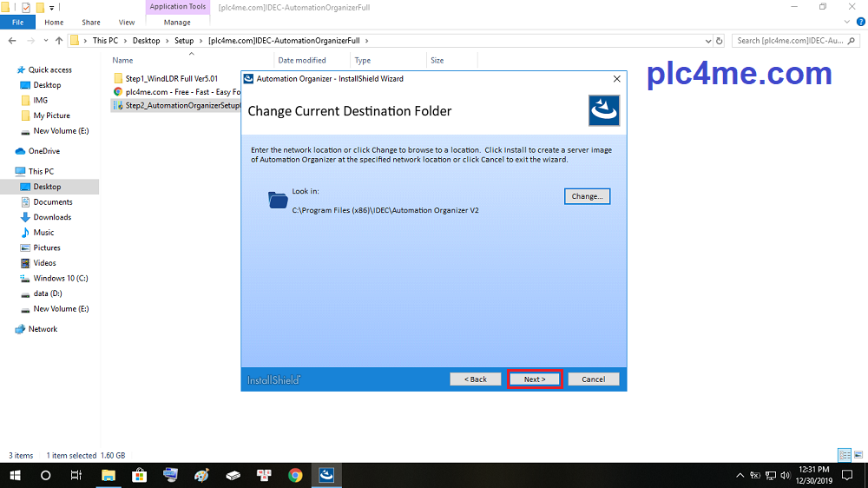Select Downloads in the navigation pane
The image size is (868, 488).
[x=52, y=217]
